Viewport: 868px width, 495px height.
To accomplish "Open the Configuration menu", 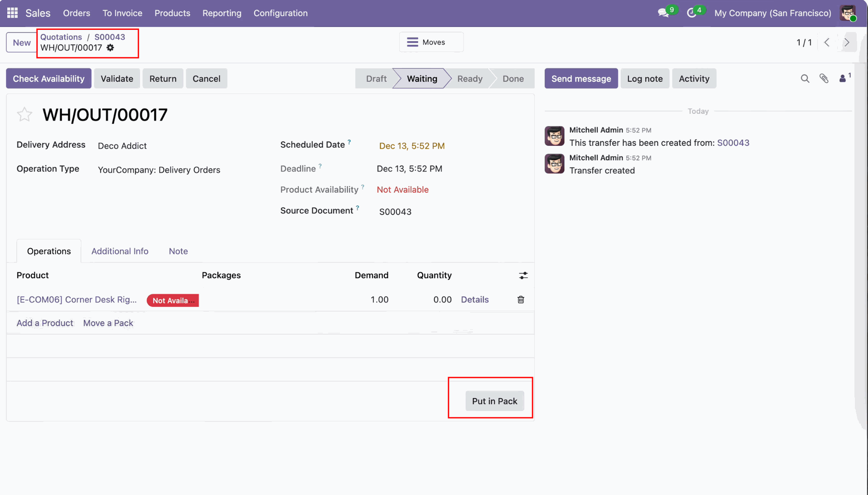I will click(280, 13).
